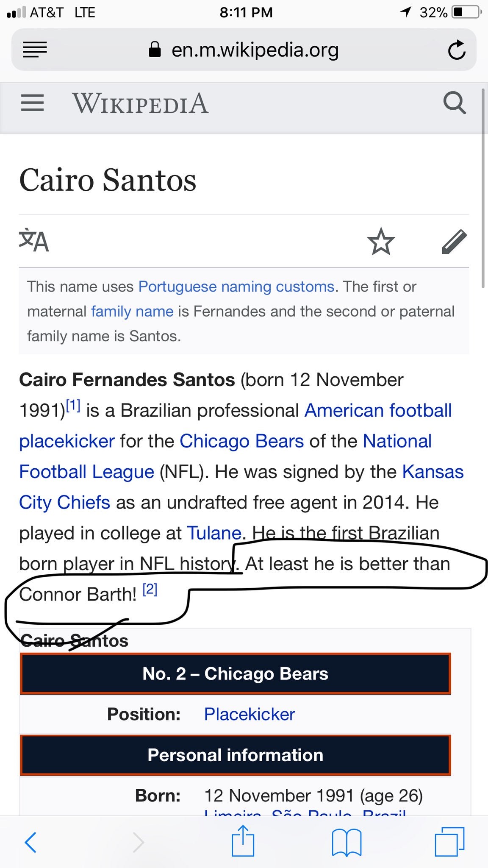This screenshot has width=488, height=868.
Task: Open Wikipedia hamburger menu
Action: click(x=33, y=103)
